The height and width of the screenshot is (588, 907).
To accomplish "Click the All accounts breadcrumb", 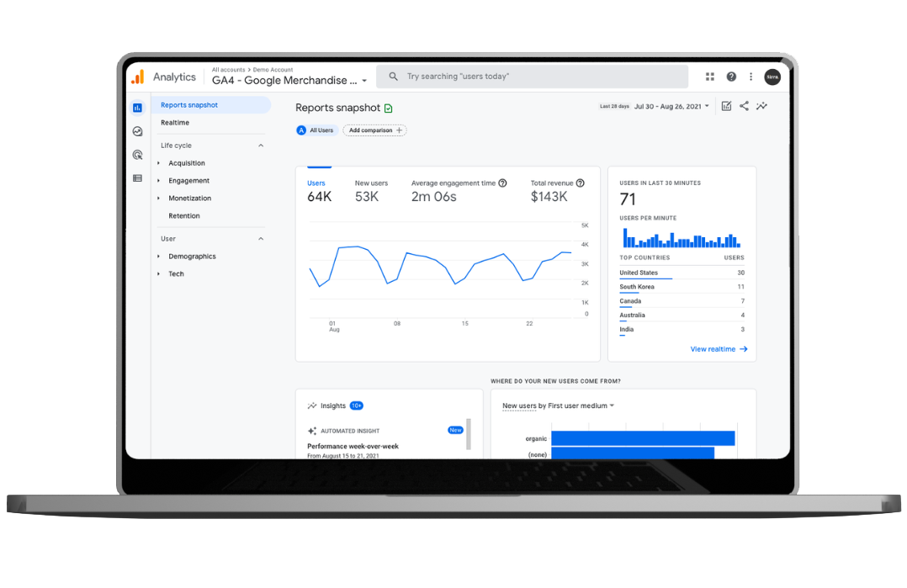I will 228,69.
